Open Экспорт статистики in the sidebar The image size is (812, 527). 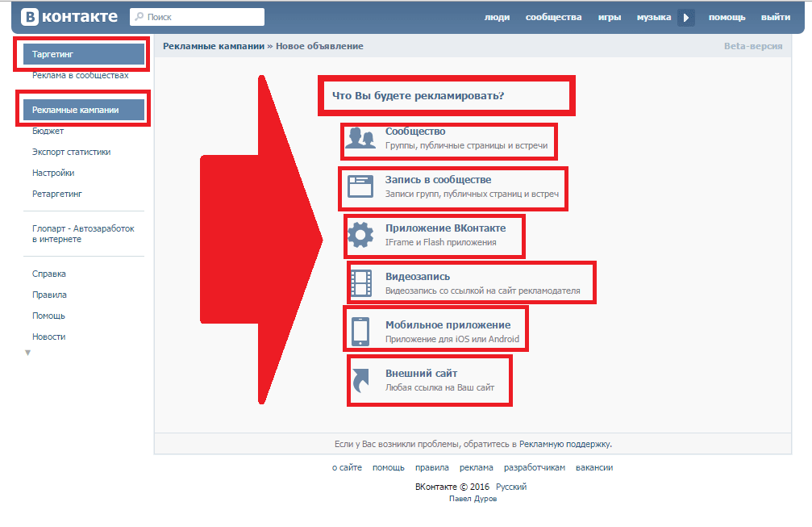click(71, 152)
